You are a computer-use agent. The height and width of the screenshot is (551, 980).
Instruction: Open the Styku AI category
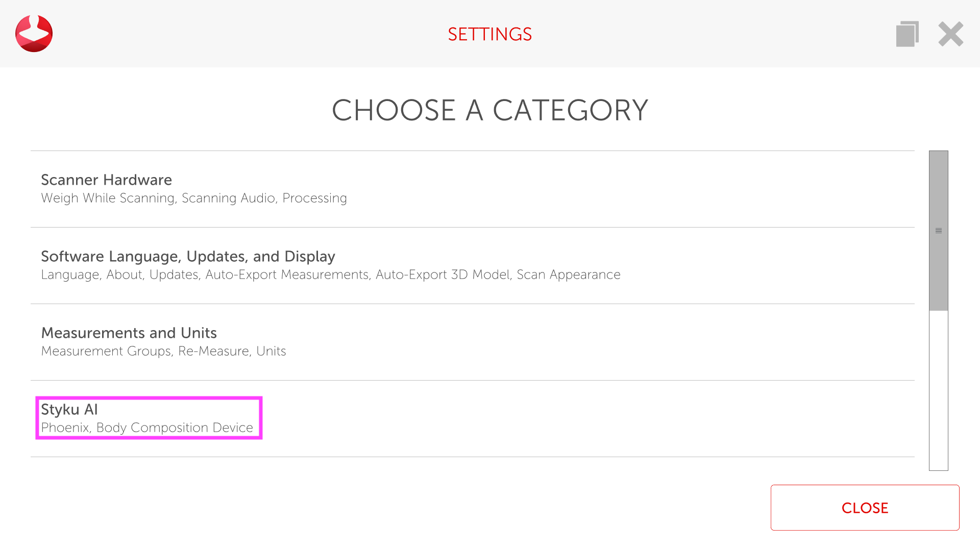coord(69,410)
